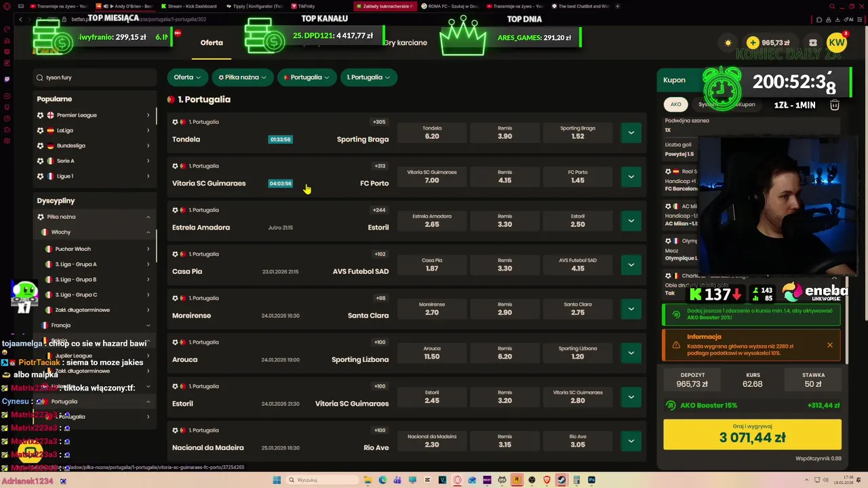Toggle the light theme sun icon
Screen dimensions: 868x488
click(x=728, y=43)
